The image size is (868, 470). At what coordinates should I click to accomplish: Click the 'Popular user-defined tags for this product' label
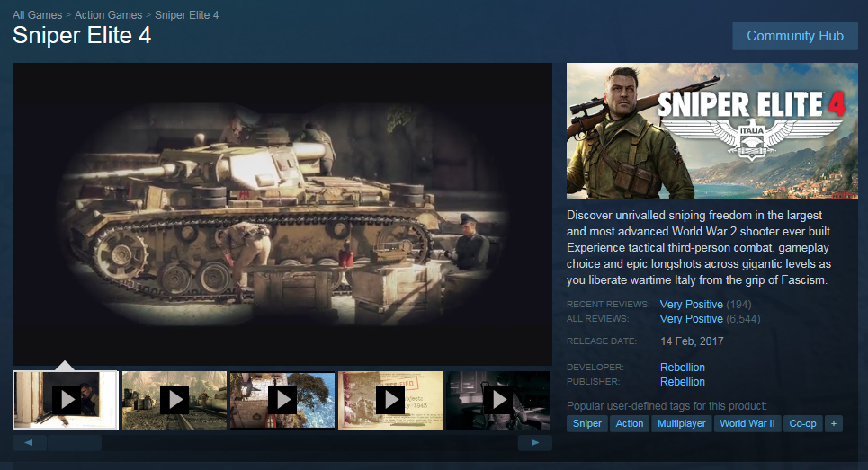tap(667, 406)
